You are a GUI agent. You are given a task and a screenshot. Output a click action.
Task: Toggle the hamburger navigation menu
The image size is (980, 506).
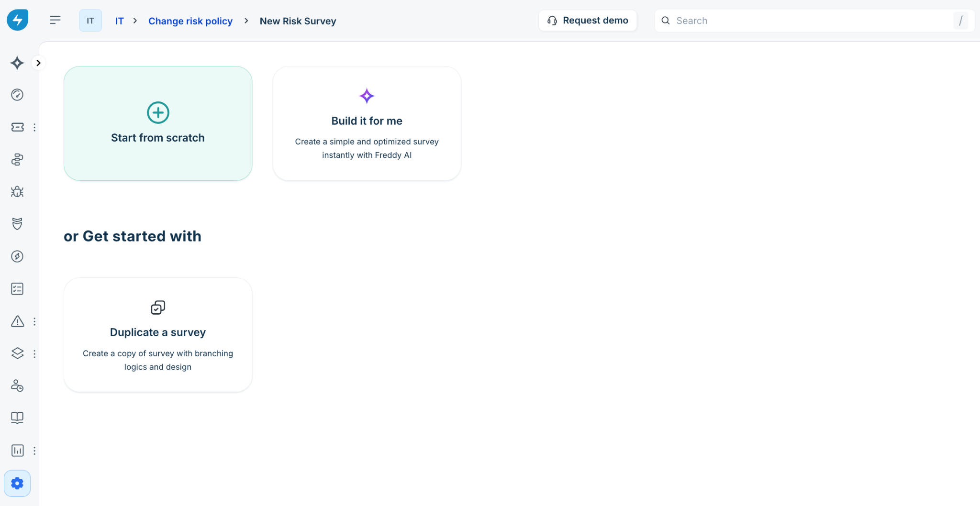pos(55,20)
